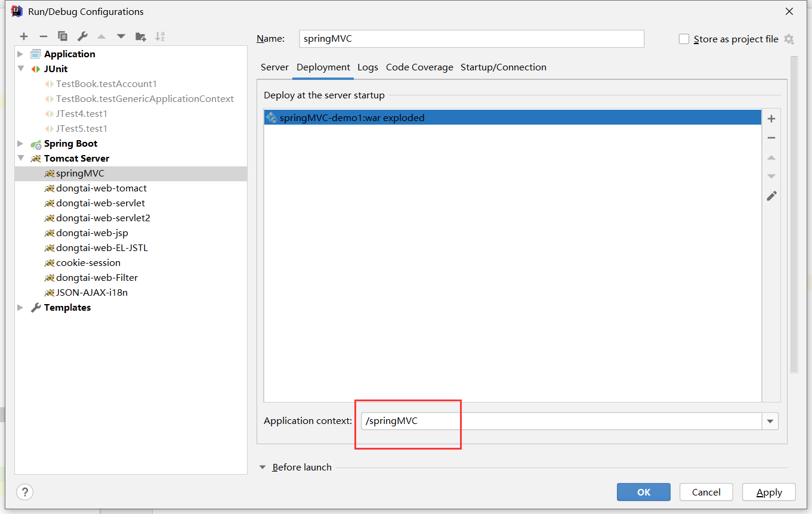The width and height of the screenshot is (812, 514).
Task: Add a deployment artifact with plus
Action: pyautogui.click(x=771, y=119)
